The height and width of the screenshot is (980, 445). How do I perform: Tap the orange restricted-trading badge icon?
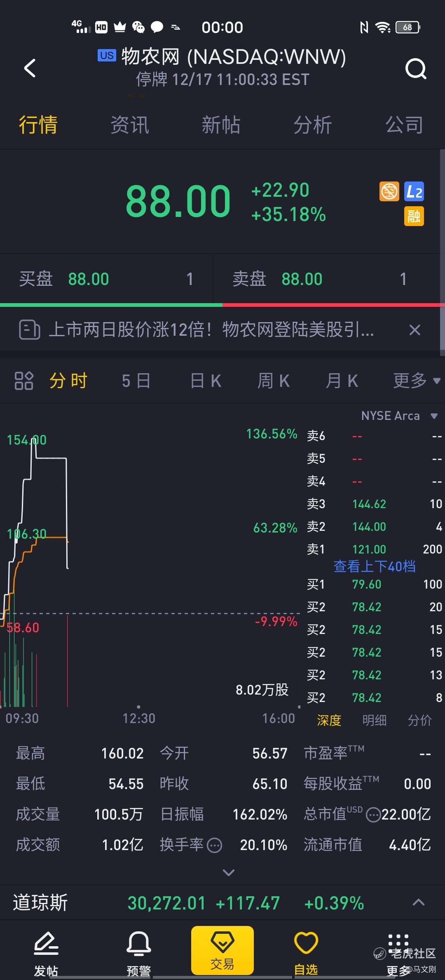[x=389, y=191]
